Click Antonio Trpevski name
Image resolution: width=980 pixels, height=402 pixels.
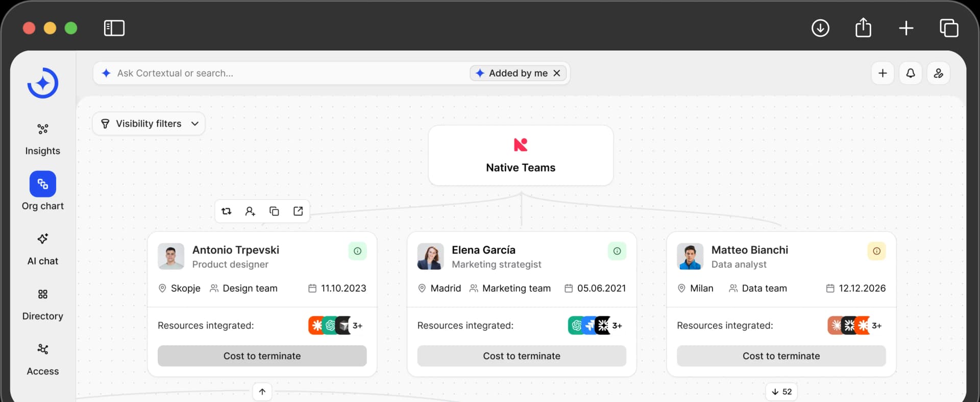coord(236,250)
